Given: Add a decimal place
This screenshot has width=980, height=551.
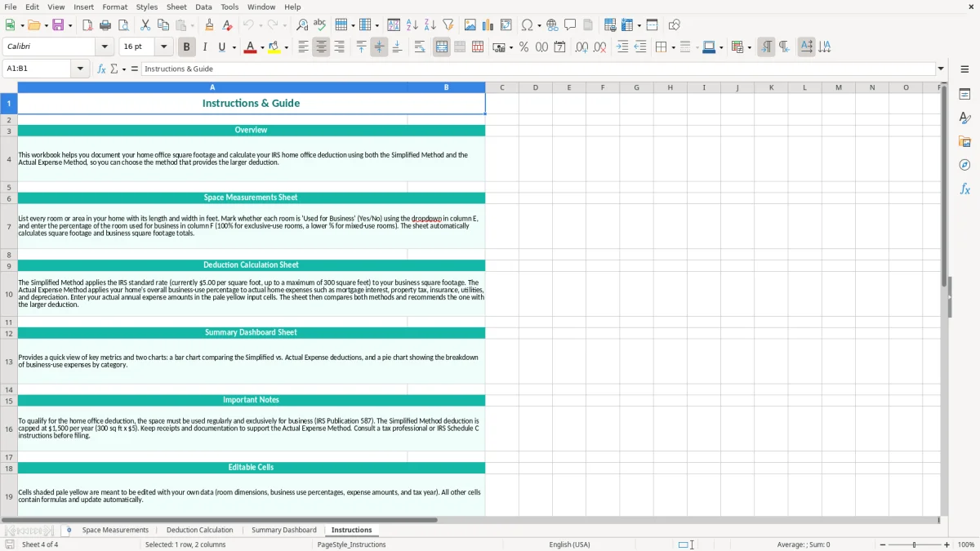Looking at the screenshot, I should pyautogui.click(x=581, y=47).
